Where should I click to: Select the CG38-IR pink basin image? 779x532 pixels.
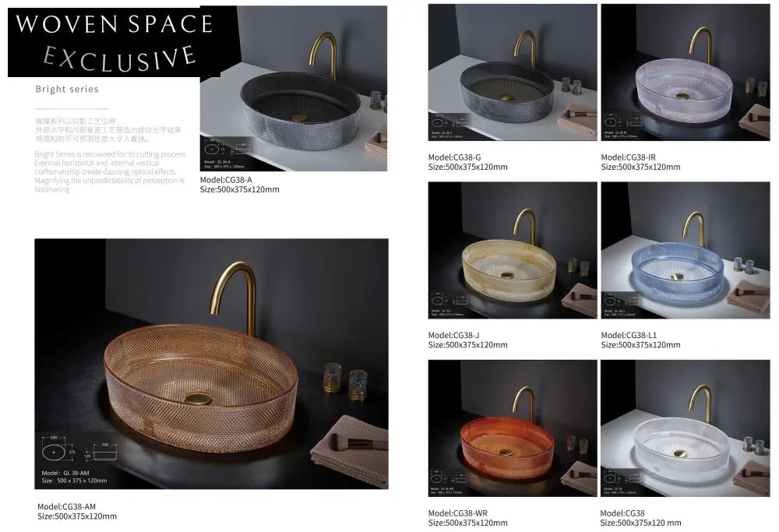click(x=686, y=72)
